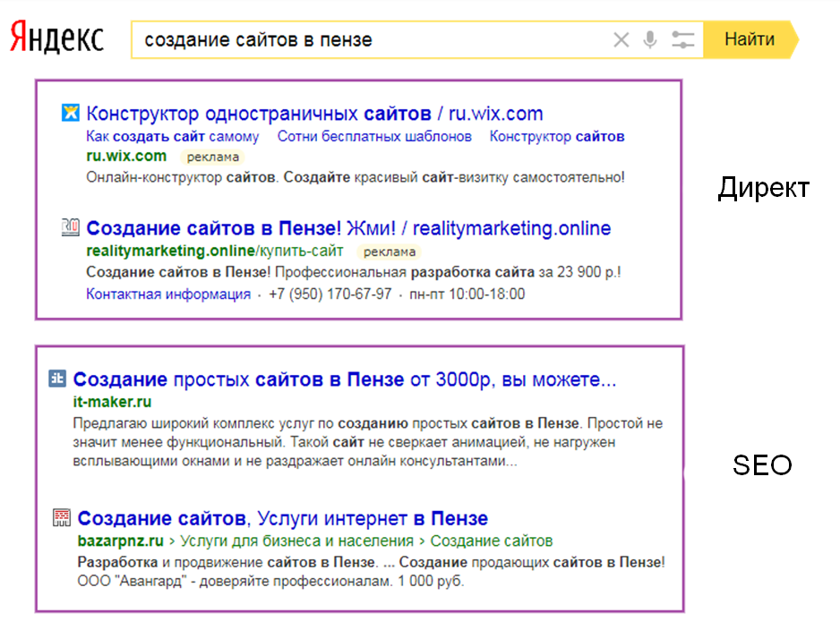The width and height of the screenshot is (840, 630).
Task: Open 'Создание простых сайтов в Пензе от 3000р' result
Action: 345,379
